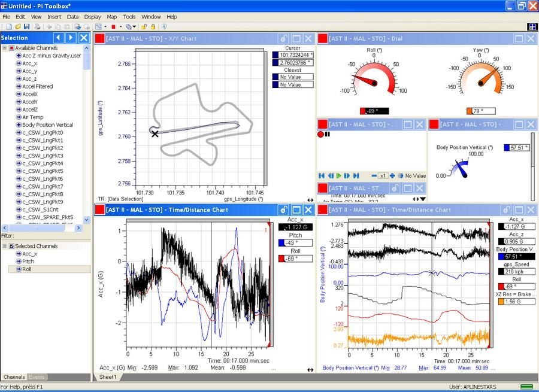Open dropdown arrow next to red color icon
539x392 pixels.
tap(120, 26)
